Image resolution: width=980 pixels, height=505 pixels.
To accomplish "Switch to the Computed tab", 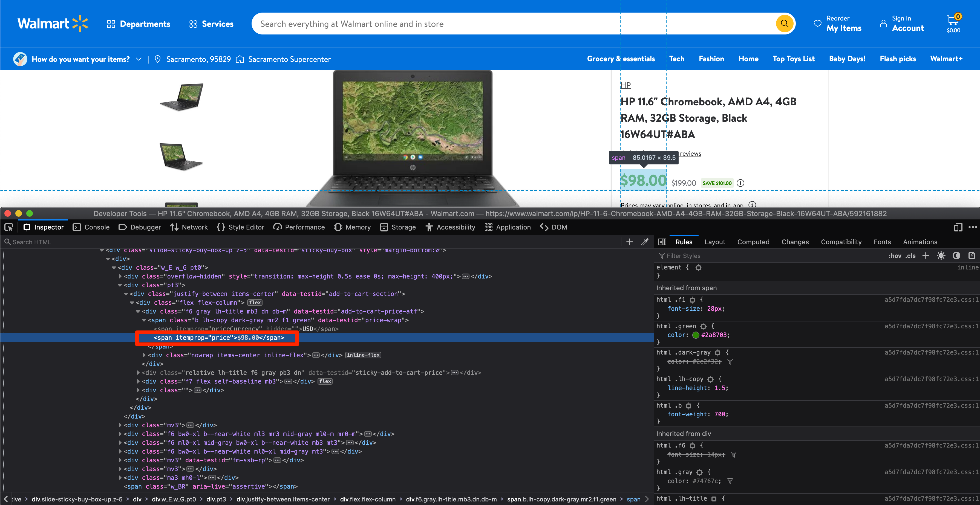I will (753, 242).
